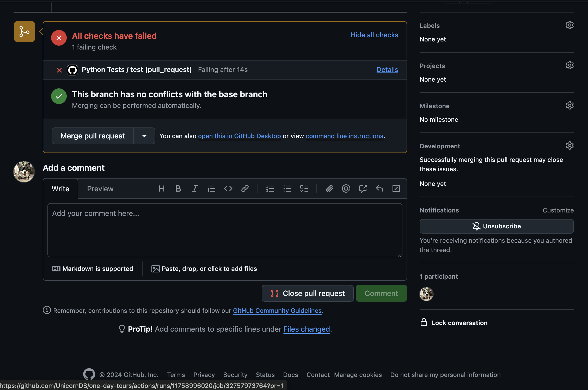Screen dimensions: 588x390
Task: Apply italic formatting in comment toolbar
Action: [x=195, y=188]
